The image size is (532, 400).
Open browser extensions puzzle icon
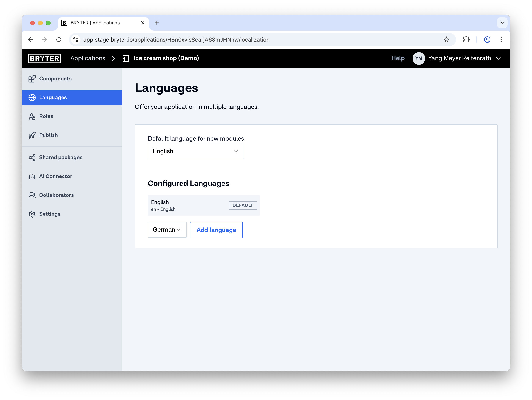(466, 40)
